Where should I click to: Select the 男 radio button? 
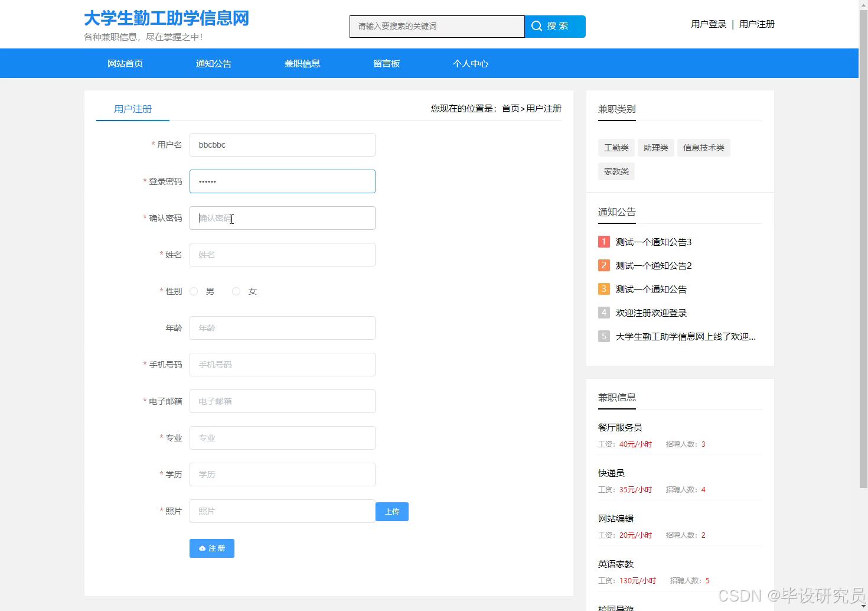point(194,291)
